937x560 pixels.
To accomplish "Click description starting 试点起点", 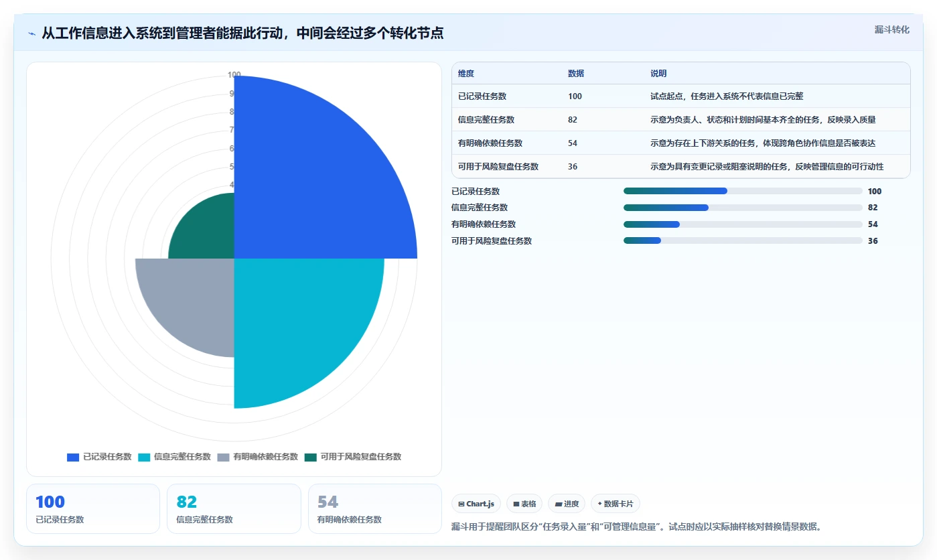I will (727, 96).
